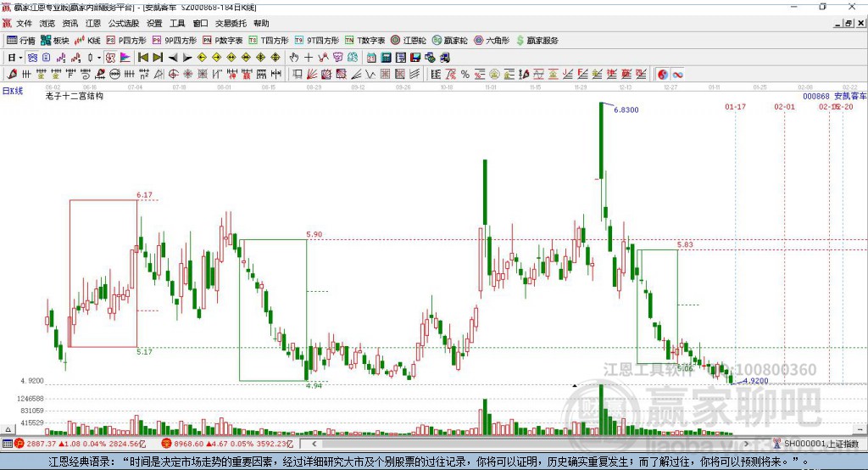Open 赢家服务 with the dollar icon
Image resolution: width=868 pixels, height=470 pixels.
point(537,41)
